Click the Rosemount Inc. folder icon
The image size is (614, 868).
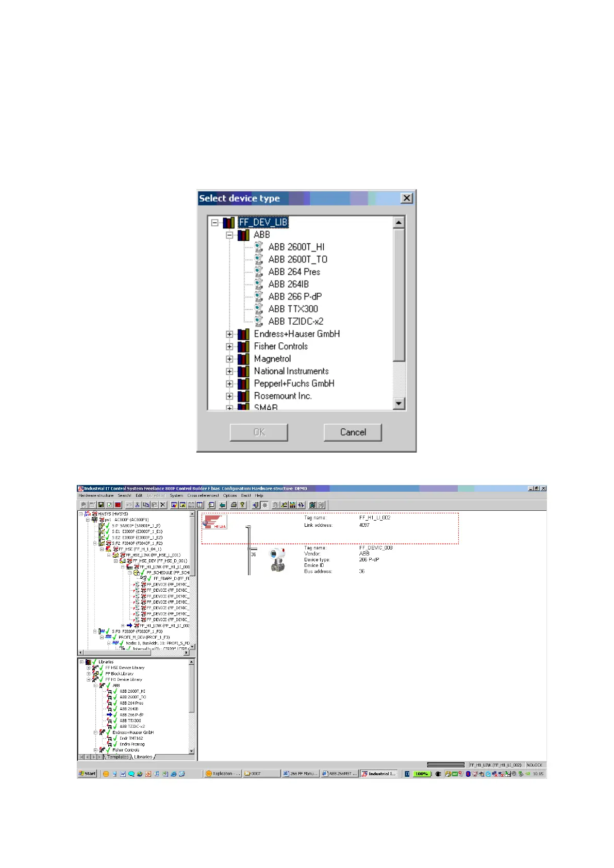[x=243, y=396]
